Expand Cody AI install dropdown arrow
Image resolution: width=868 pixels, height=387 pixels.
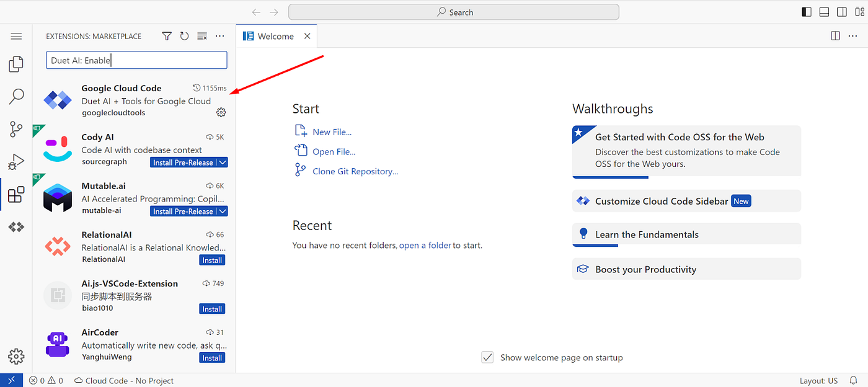tap(223, 162)
